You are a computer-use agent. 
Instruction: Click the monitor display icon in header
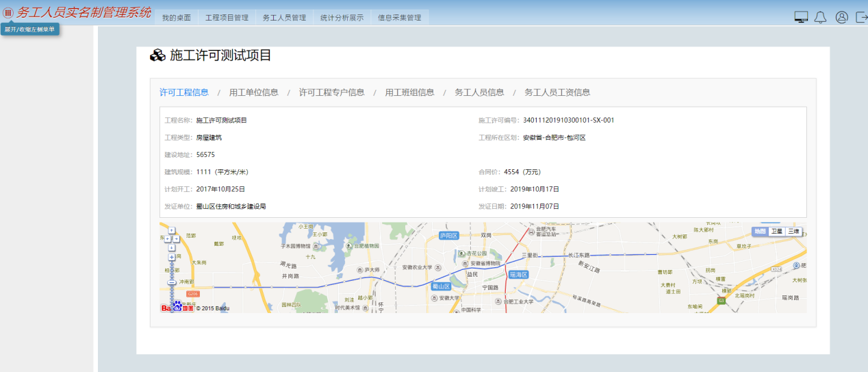click(x=801, y=17)
